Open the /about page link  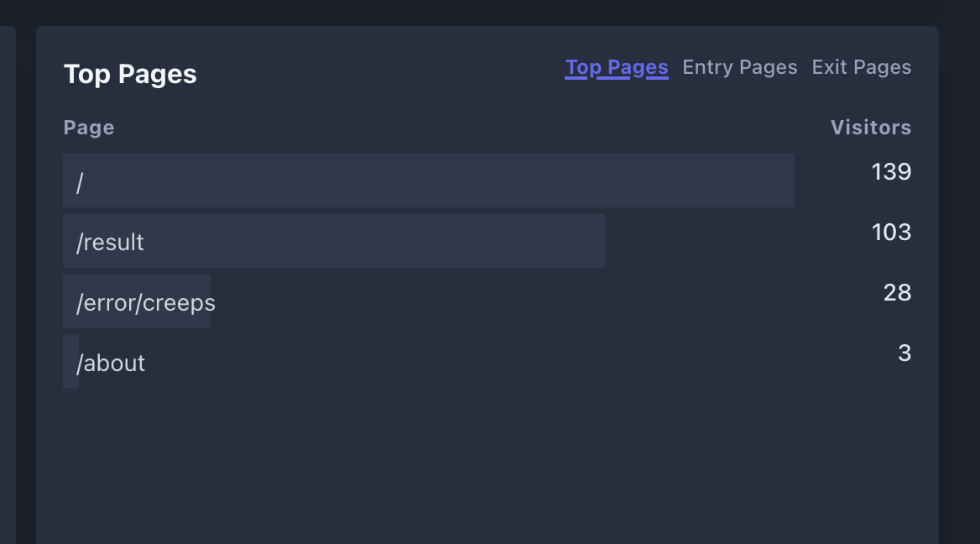(111, 364)
